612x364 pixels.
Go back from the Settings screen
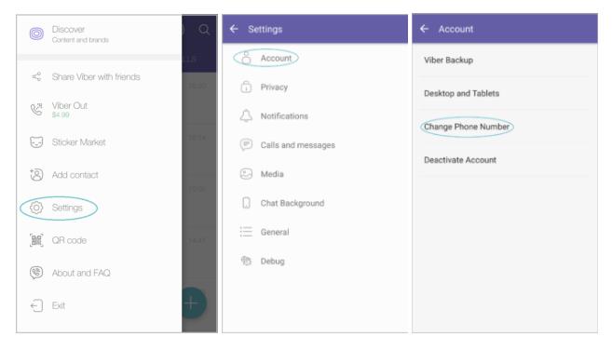[234, 29]
